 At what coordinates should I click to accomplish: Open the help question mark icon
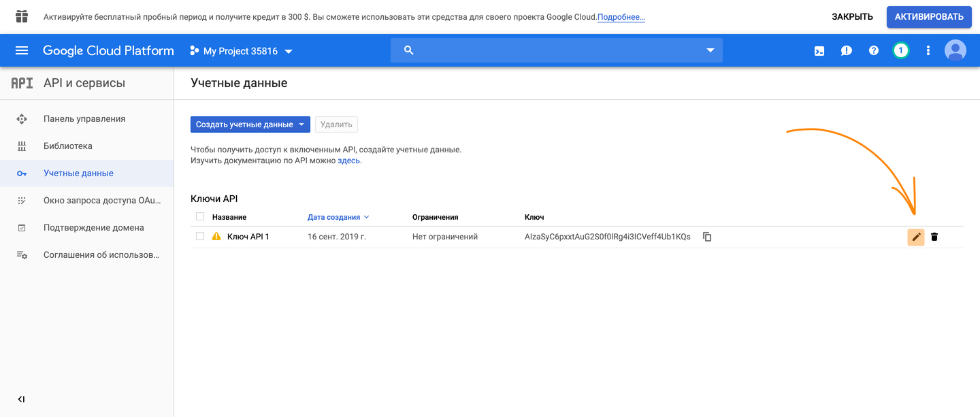coord(874,51)
